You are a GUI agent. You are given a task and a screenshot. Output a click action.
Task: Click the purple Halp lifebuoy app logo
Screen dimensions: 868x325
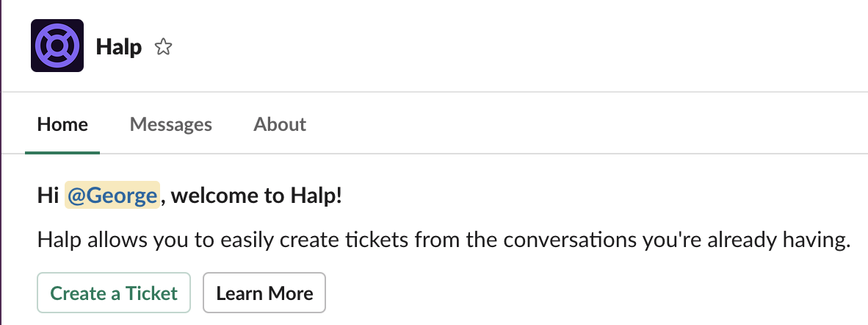pyautogui.click(x=57, y=46)
